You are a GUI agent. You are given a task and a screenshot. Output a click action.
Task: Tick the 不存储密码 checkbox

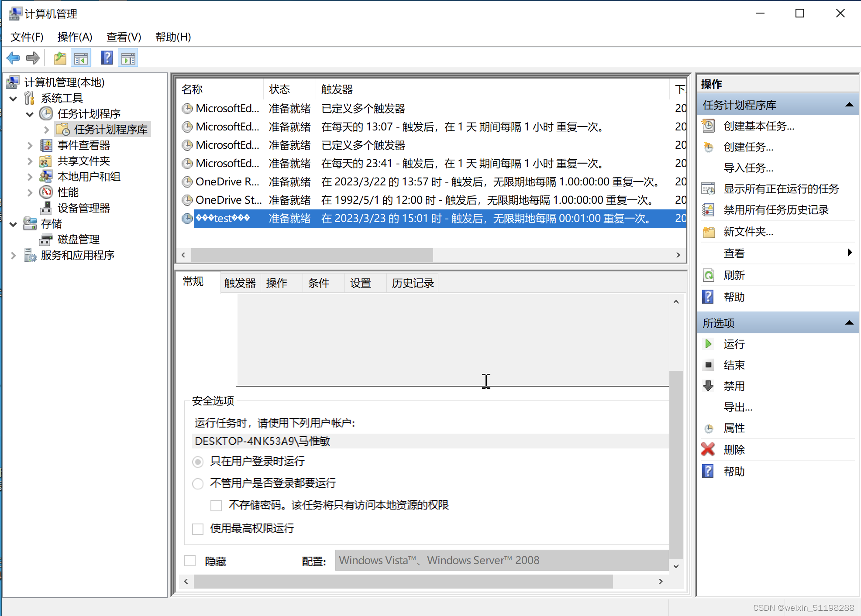tap(216, 505)
